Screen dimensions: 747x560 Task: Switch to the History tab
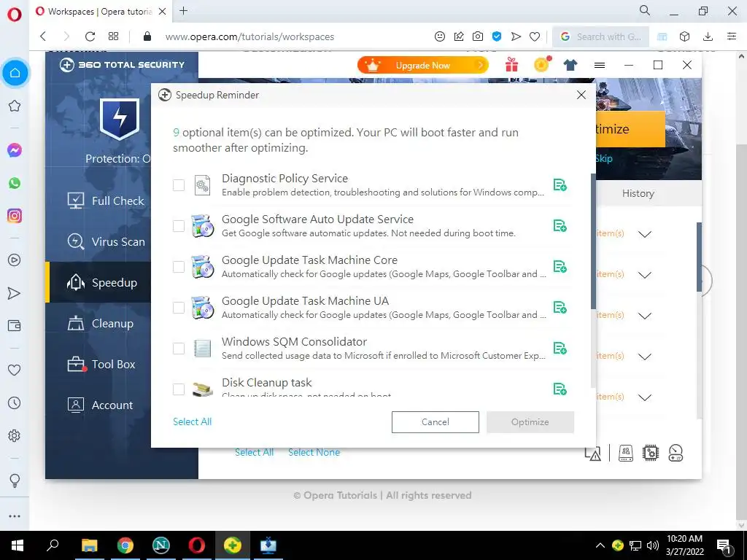638,193
